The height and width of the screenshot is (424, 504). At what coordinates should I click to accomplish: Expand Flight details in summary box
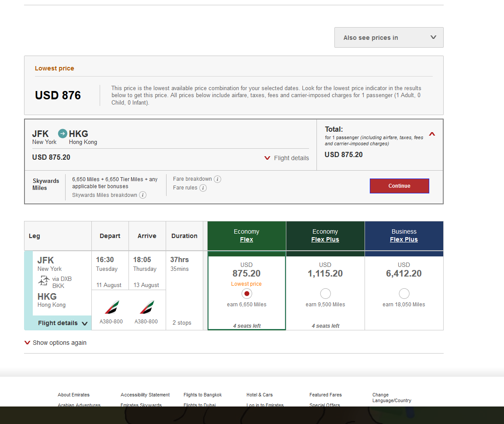pyautogui.click(x=287, y=158)
